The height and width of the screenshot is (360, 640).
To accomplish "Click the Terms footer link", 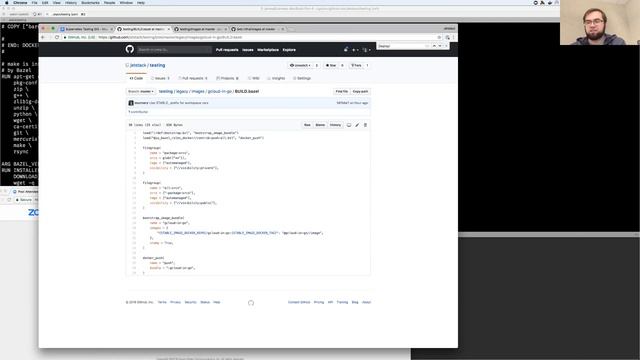I will coord(162,302).
